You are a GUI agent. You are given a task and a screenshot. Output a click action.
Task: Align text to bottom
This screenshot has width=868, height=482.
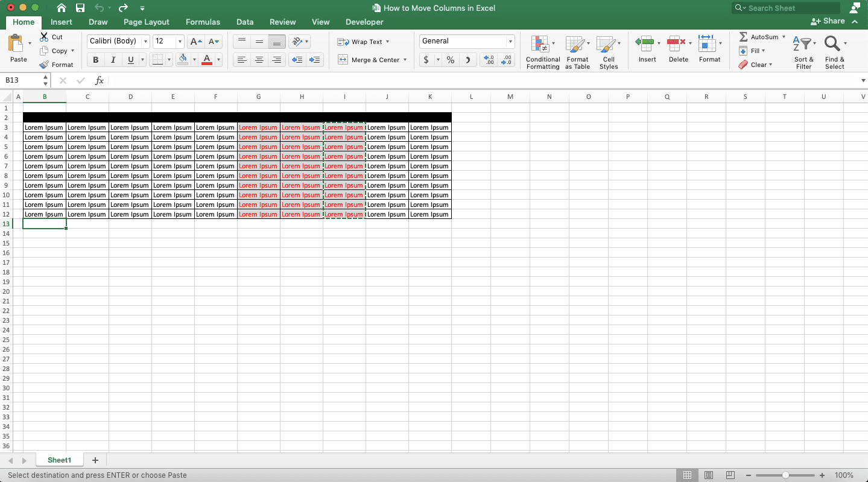coord(277,42)
